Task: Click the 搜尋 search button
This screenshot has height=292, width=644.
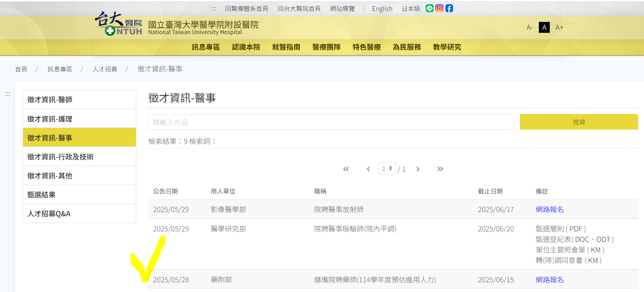Action: pos(579,122)
